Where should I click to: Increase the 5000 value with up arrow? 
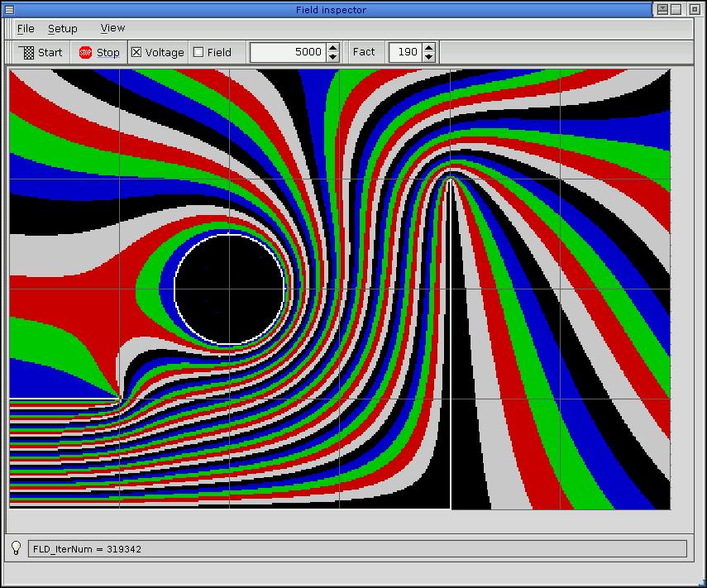tap(332, 47)
